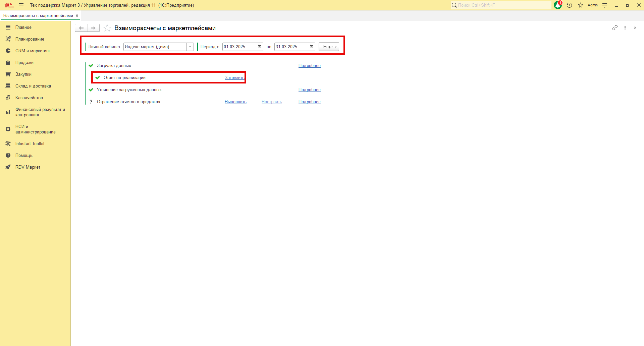The width and height of the screenshot is (644, 346).
Task: Click the Склад и доставка icon
Action: (x=8, y=86)
